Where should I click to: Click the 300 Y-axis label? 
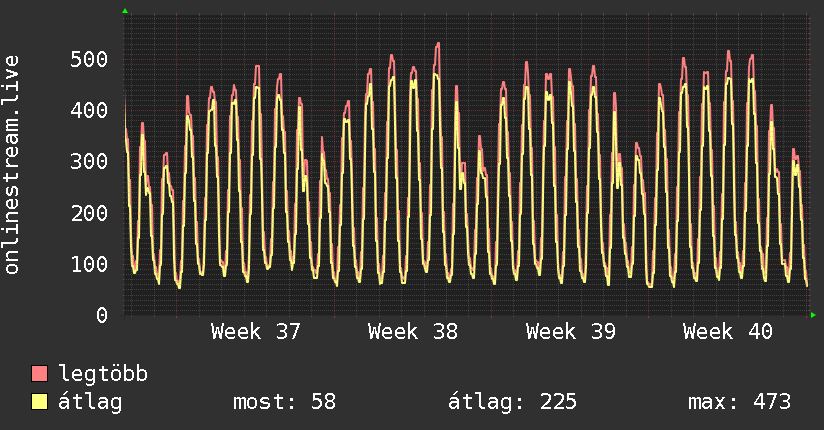pyautogui.click(x=89, y=161)
